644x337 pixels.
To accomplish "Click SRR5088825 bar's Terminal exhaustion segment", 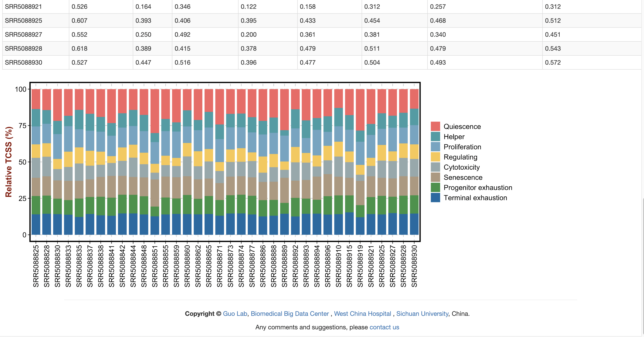I will point(36,224).
